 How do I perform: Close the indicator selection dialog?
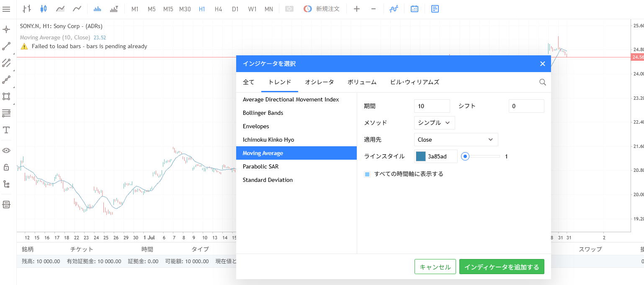tap(543, 64)
